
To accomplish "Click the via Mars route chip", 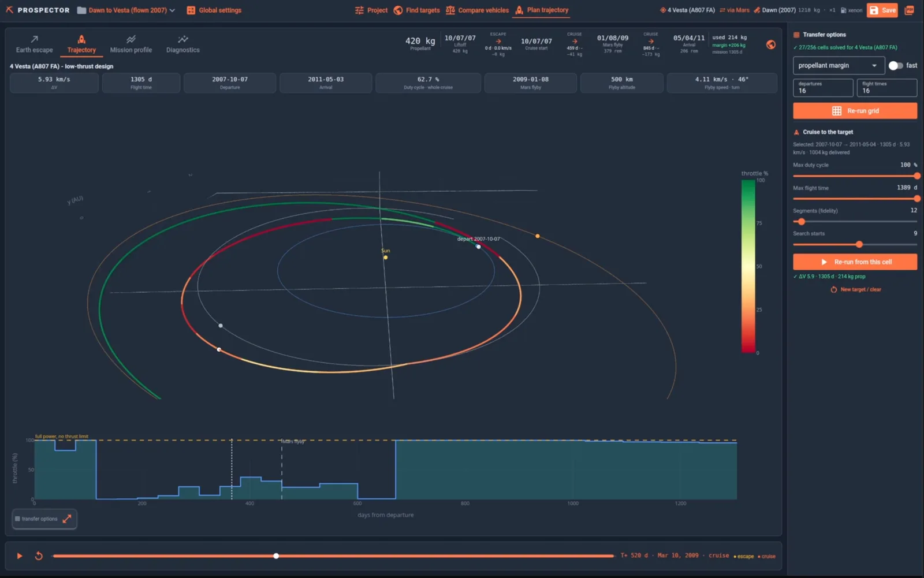I will click(x=734, y=10).
